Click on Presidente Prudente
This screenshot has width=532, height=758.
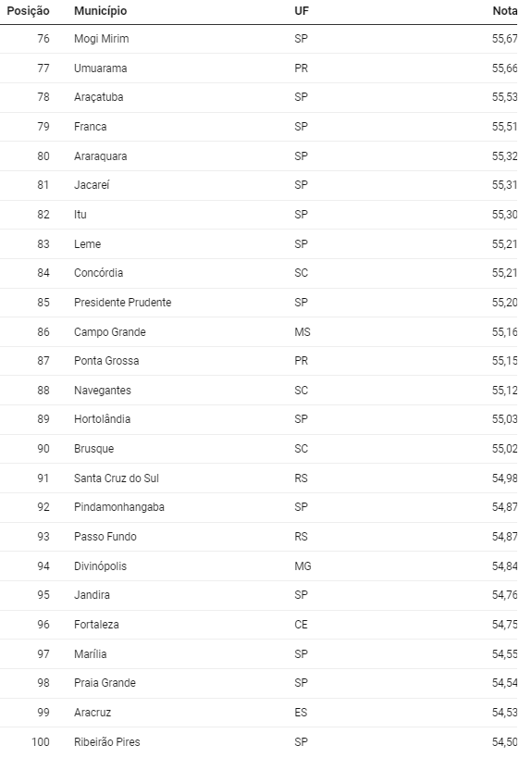tap(123, 303)
